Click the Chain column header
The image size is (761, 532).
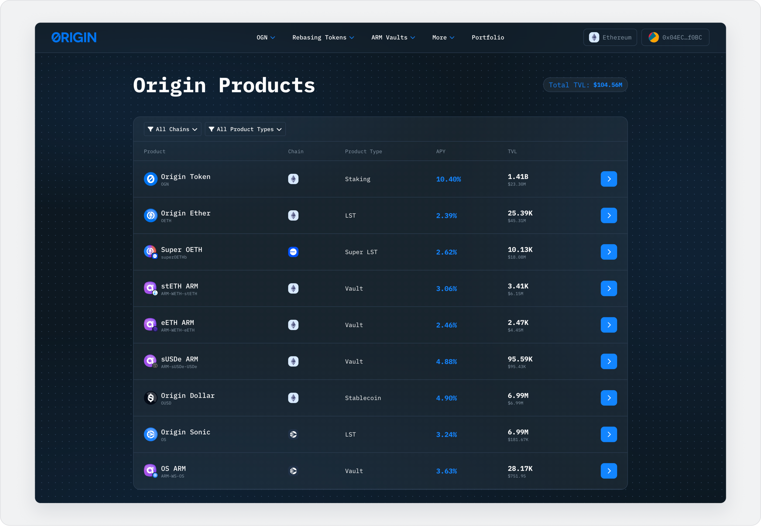coord(296,151)
